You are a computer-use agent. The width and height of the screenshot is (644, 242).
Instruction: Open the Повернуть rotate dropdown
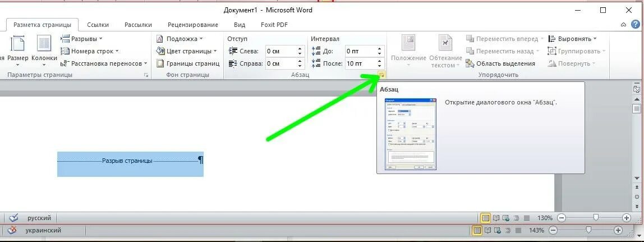[x=572, y=63]
